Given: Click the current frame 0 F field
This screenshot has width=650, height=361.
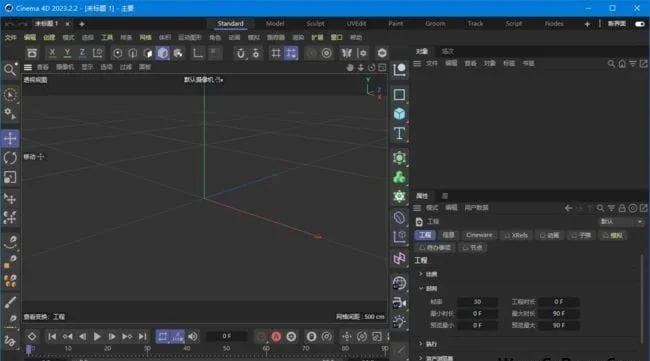Looking at the screenshot, I should point(226,336).
